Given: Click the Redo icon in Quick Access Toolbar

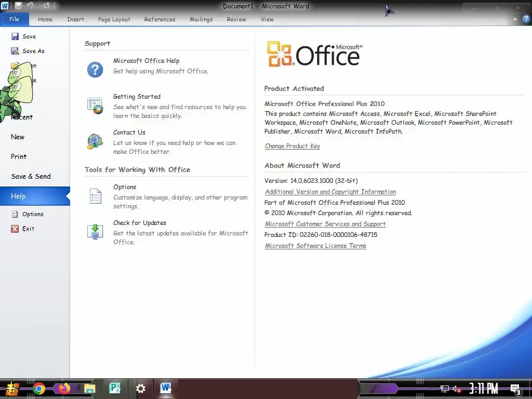Looking at the screenshot, I should [x=46, y=5].
